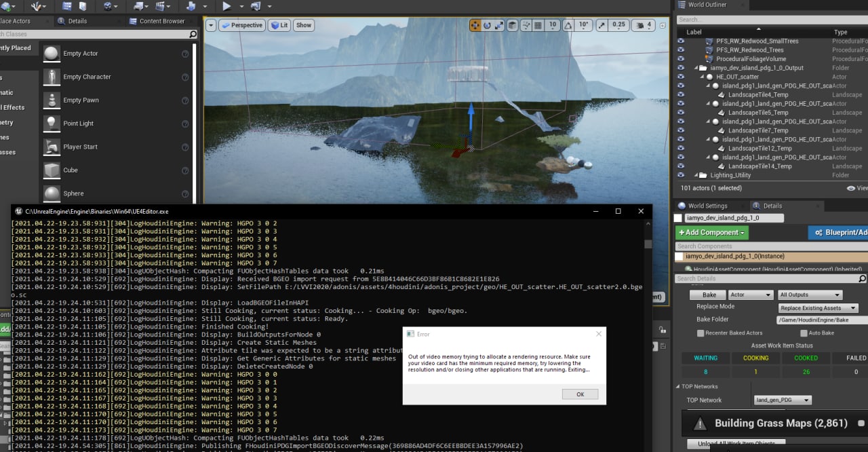Toggle rotation snapping angle icon
Screen dimensions: 868x452
tap(568, 25)
